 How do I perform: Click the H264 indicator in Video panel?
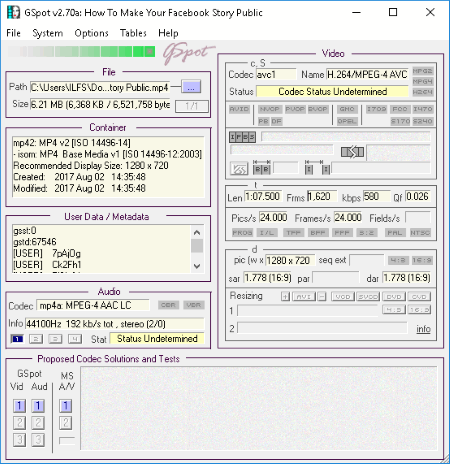[422, 92]
